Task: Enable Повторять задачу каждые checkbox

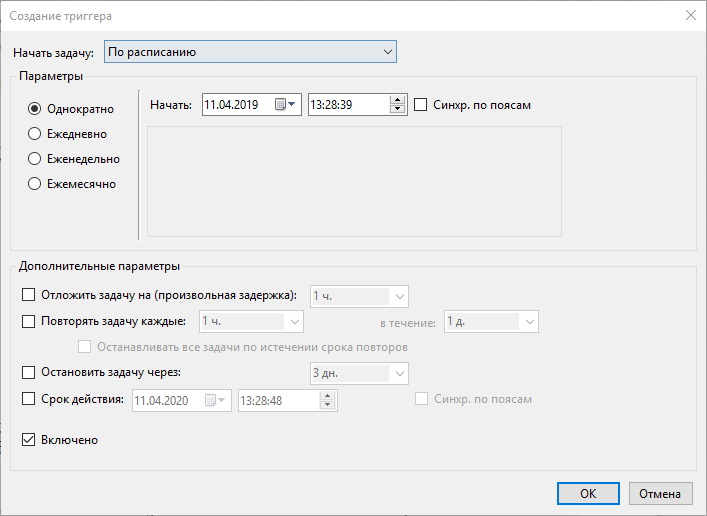Action: pyautogui.click(x=28, y=321)
